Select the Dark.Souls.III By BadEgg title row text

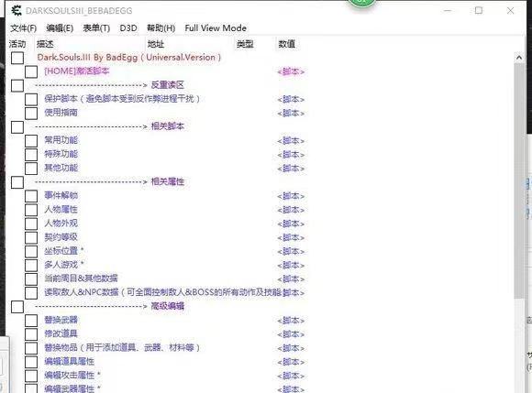pos(129,58)
